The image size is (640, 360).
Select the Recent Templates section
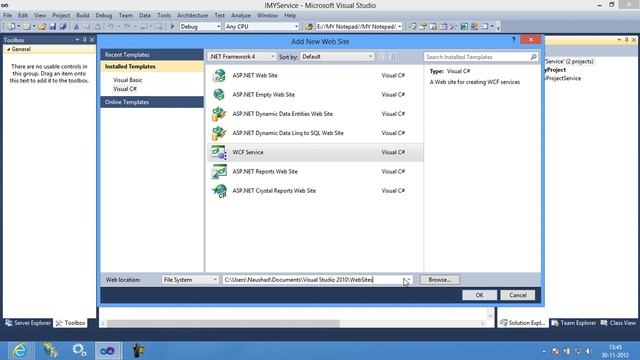point(152,55)
